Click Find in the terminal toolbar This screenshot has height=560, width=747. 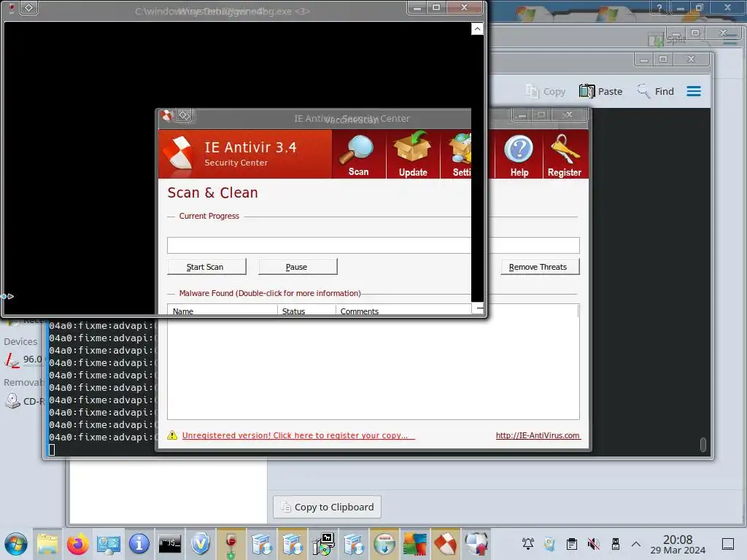click(x=656, y=91)
